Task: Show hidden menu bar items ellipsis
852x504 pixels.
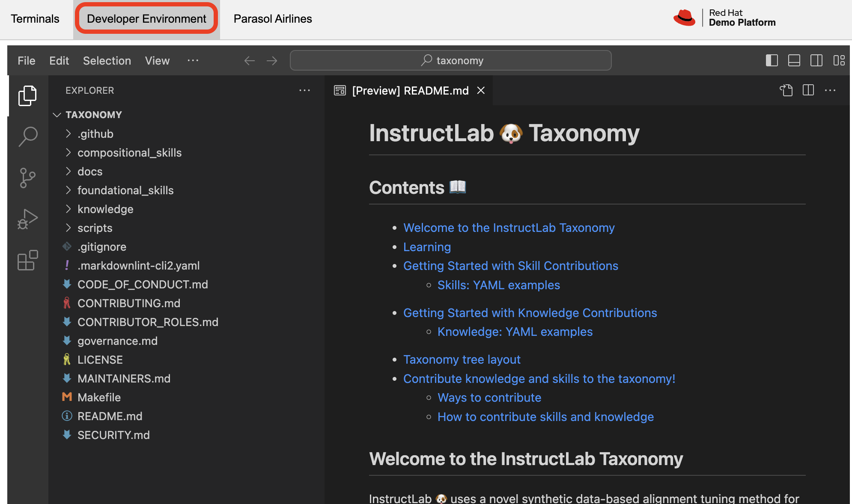Action: 193,61
